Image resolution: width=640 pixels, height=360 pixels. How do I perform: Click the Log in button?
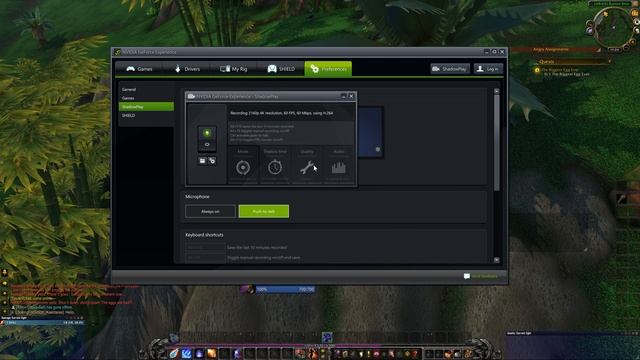pos(488,69)
